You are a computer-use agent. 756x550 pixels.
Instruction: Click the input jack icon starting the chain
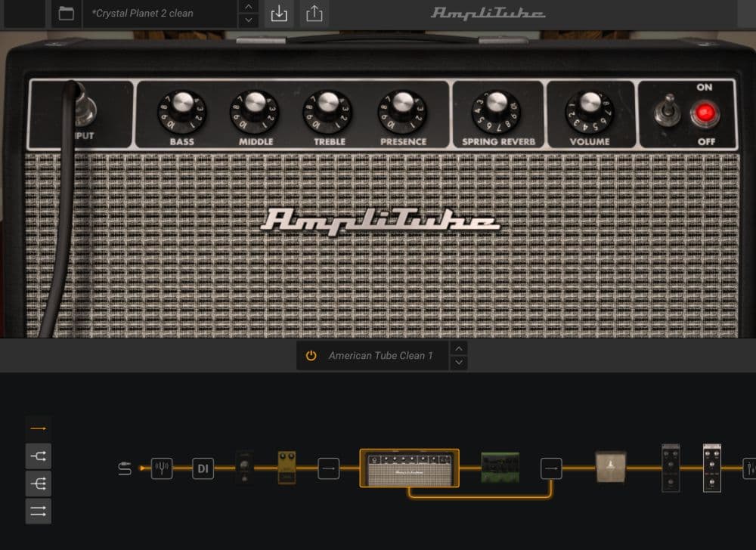(125, 468)
